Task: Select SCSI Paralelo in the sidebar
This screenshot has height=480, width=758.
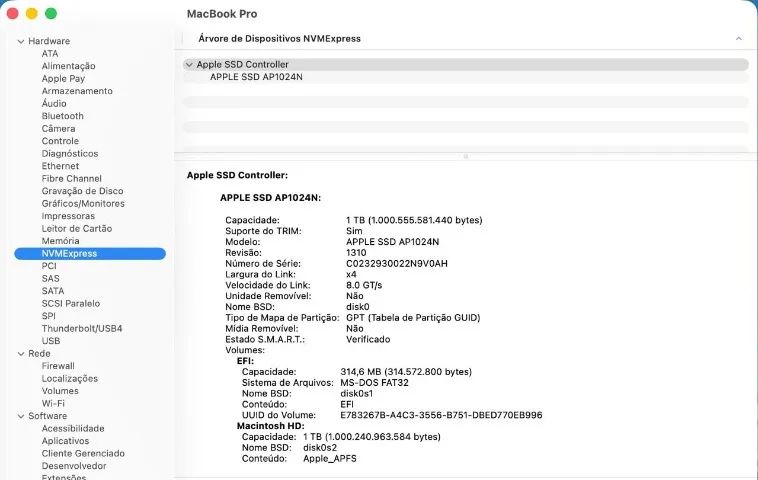Action: point(71,304)
